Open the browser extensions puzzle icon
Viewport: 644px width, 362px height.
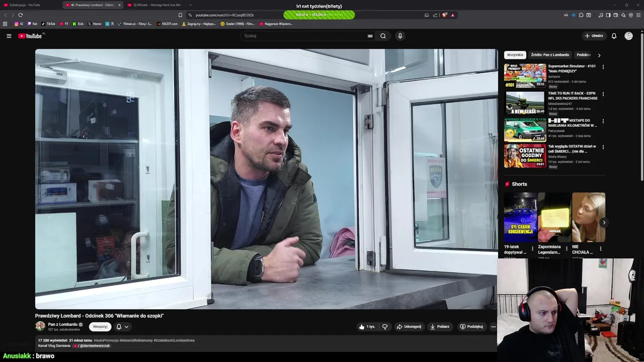click(x=581, y=15)
